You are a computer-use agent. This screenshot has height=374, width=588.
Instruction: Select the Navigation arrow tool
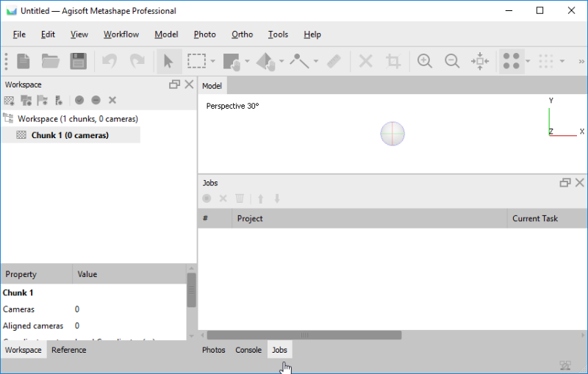click(x=168, y=61)
